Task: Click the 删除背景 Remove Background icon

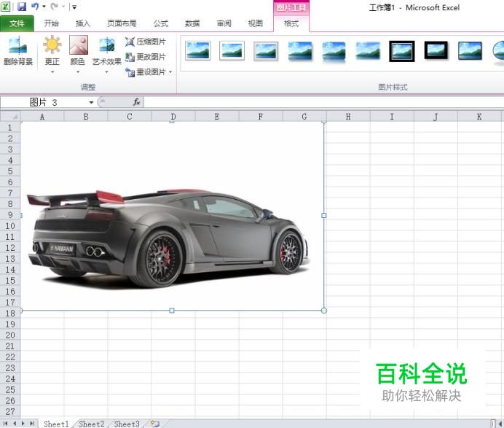Action: (18, 45)
